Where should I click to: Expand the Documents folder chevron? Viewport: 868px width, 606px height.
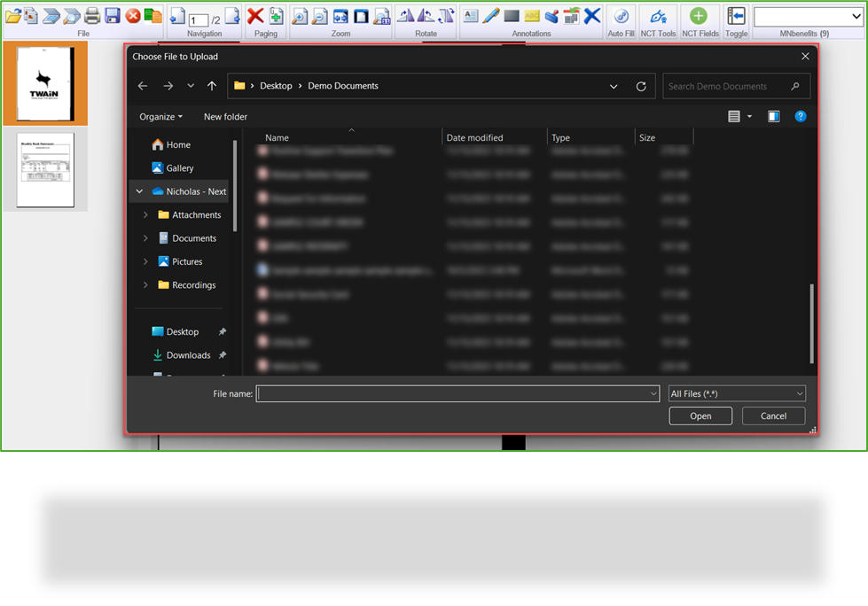[145, 238]
